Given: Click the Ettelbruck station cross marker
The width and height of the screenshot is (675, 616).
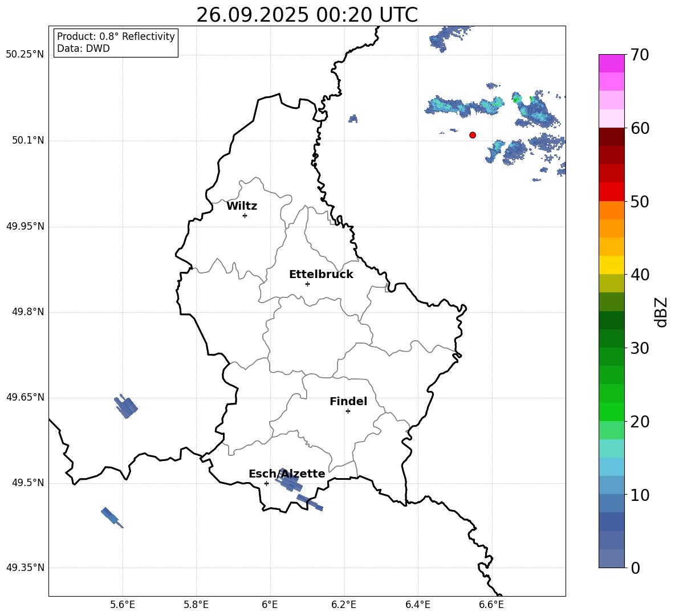Looking at the screenshot, I should coord(307,284).
